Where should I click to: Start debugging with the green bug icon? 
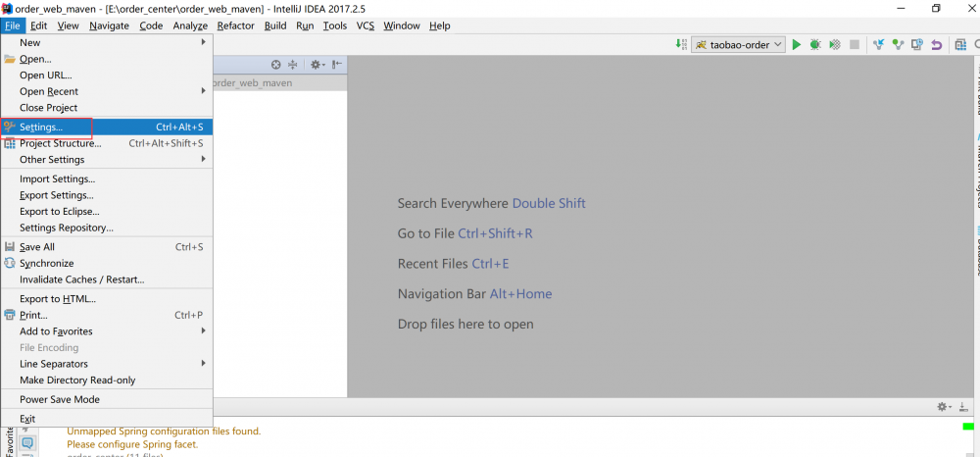(x=815, y=45)
